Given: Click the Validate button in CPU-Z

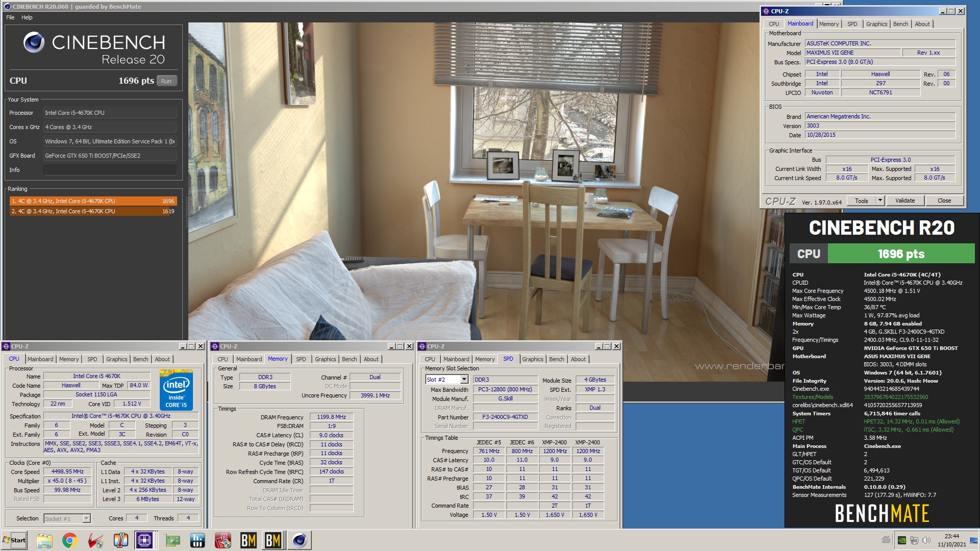Looking at the screenshot, I should [x=905, y=201].
